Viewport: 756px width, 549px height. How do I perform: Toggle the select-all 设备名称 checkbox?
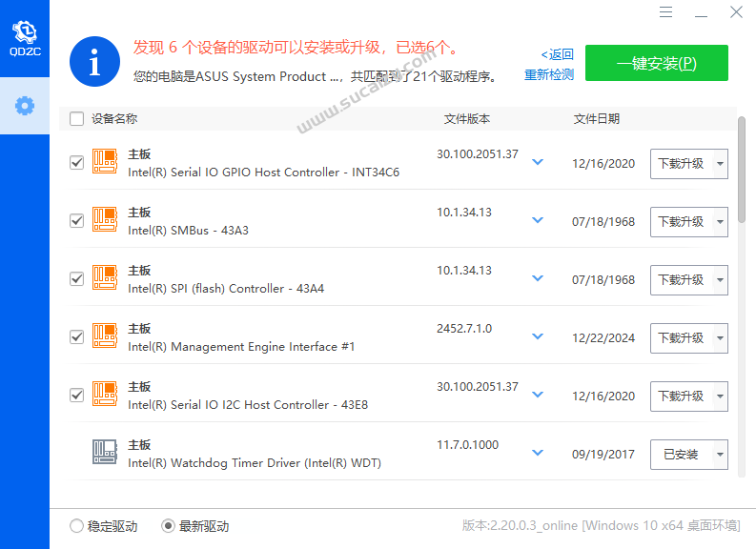76,119
